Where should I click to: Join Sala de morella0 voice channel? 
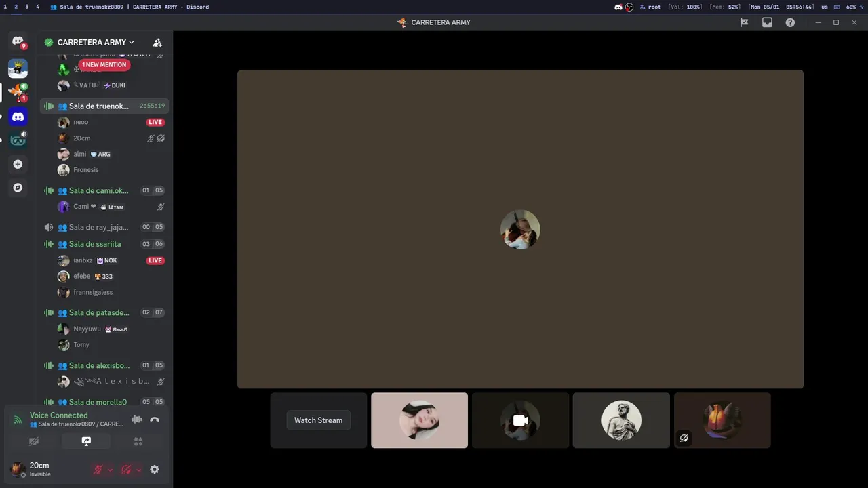[104, 402]
